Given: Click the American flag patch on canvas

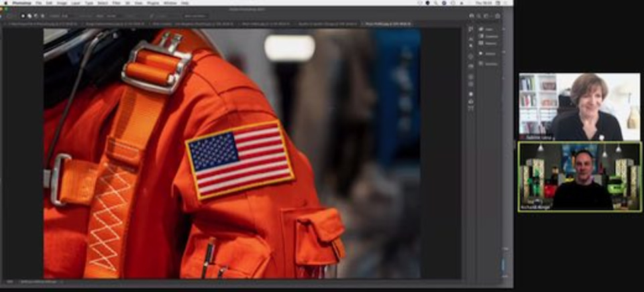Looking at the screenshot, I should (x=240, y=159).
